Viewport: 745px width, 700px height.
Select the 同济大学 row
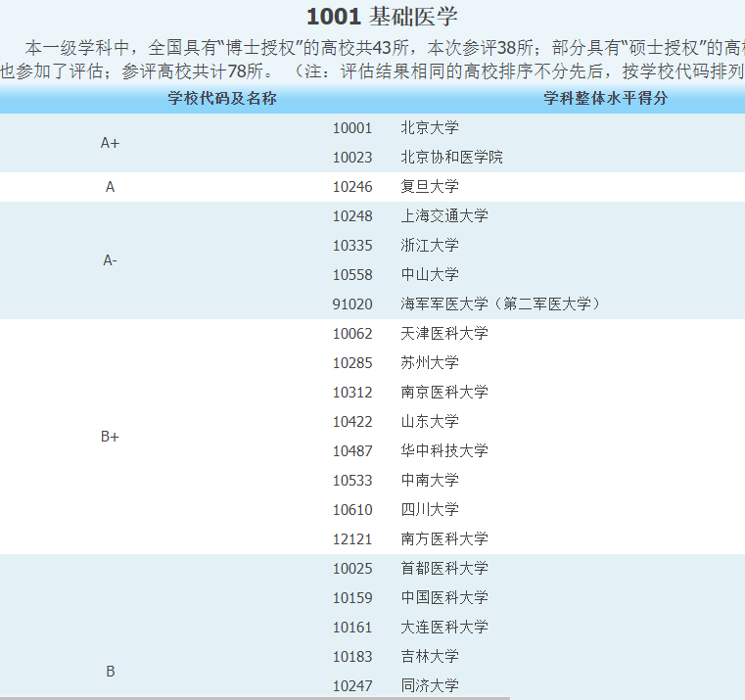pos(429,686)
